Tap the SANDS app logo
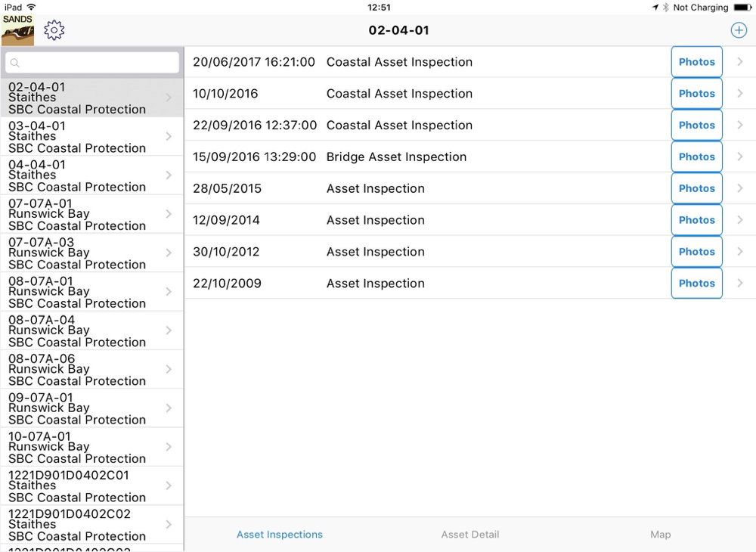Viewport: 756px width, 552px height. (x=17, y=30)
